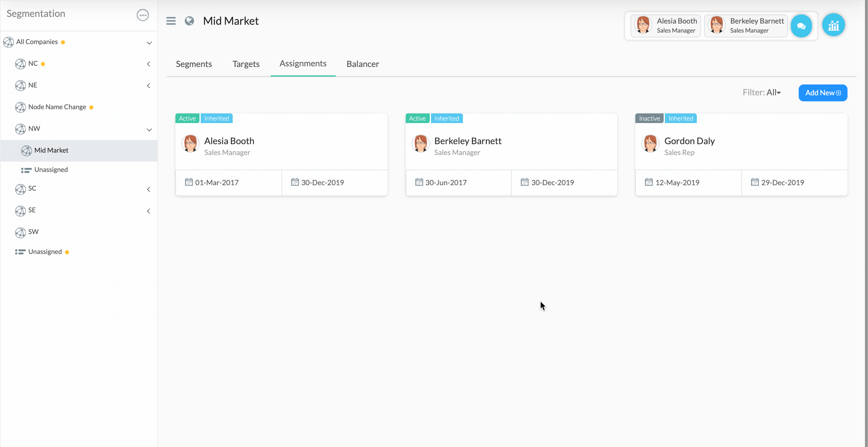The image size is (868, 447).
Task: Click calendar icon next to 12-May-2019
Action: [x=649, y=182]
